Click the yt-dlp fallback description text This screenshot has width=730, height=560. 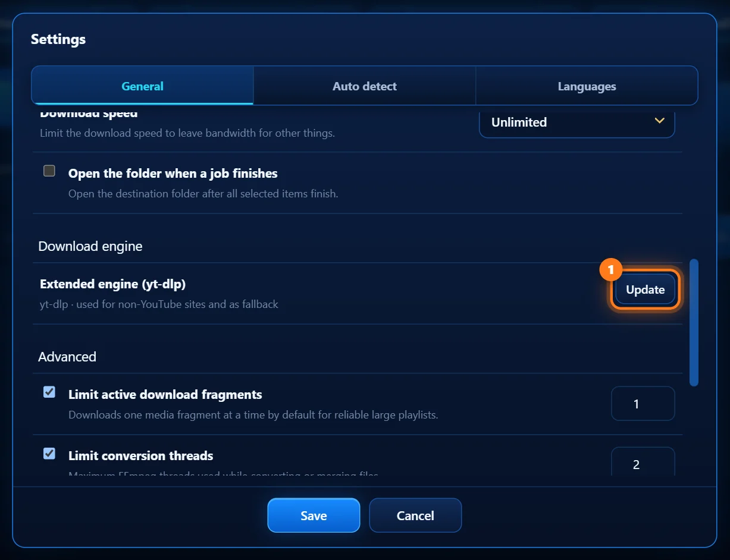(159, 304)
